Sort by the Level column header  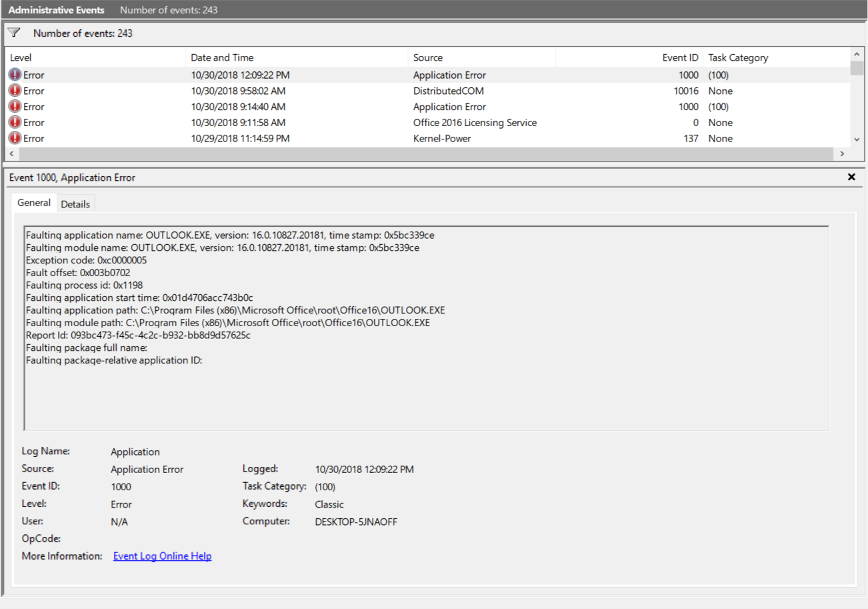click(x=95, y=57)
